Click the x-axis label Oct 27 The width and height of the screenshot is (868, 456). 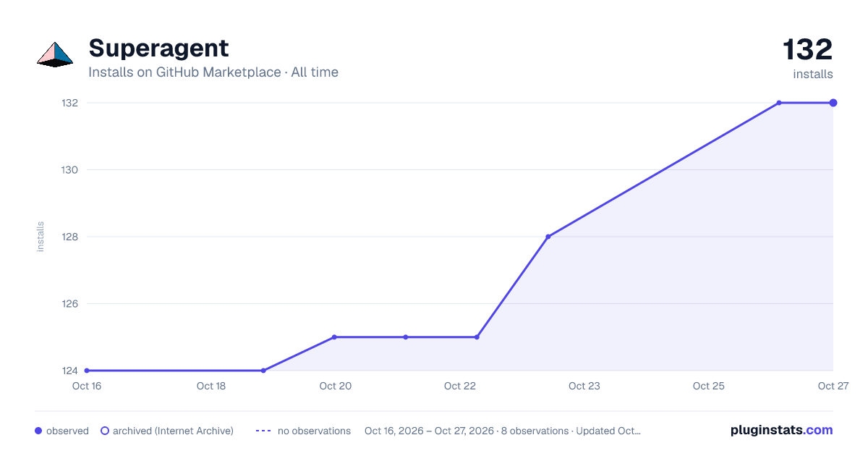833,387
